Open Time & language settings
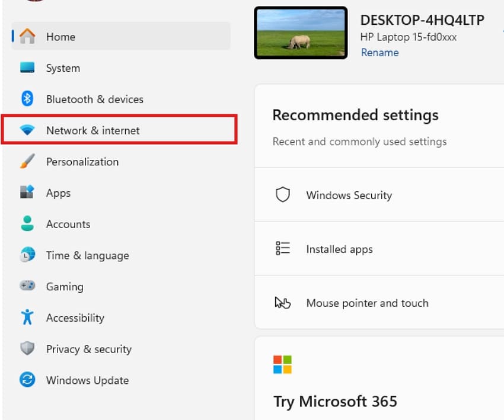Viewport: 504px width, 420px height. tap(121, 255)
